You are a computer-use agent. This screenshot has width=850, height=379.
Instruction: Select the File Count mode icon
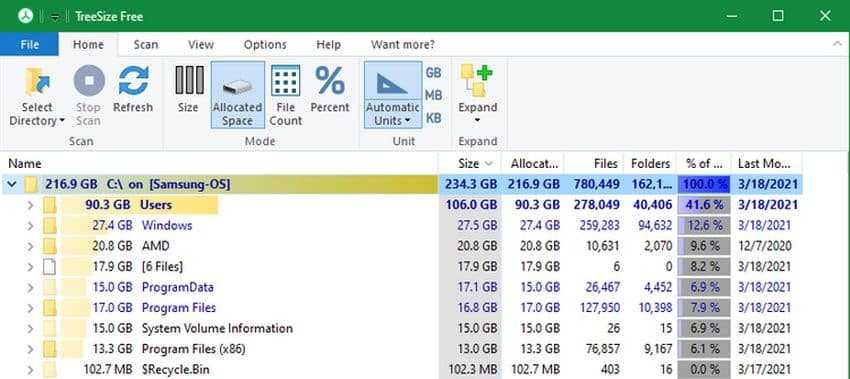click(x=286, y=81)
